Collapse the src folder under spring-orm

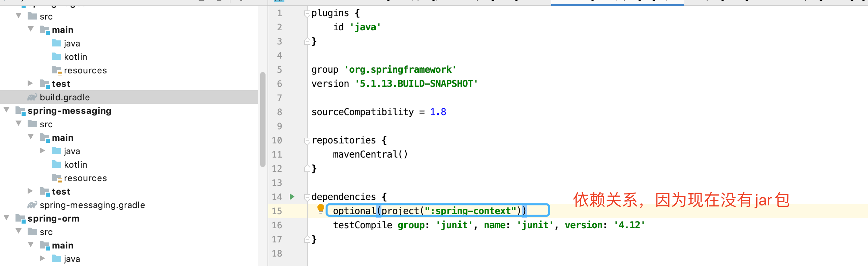click(x=19, y=231)
